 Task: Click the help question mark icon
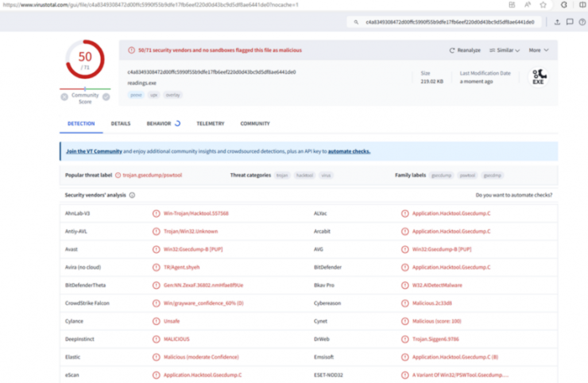tap(582, 22)
